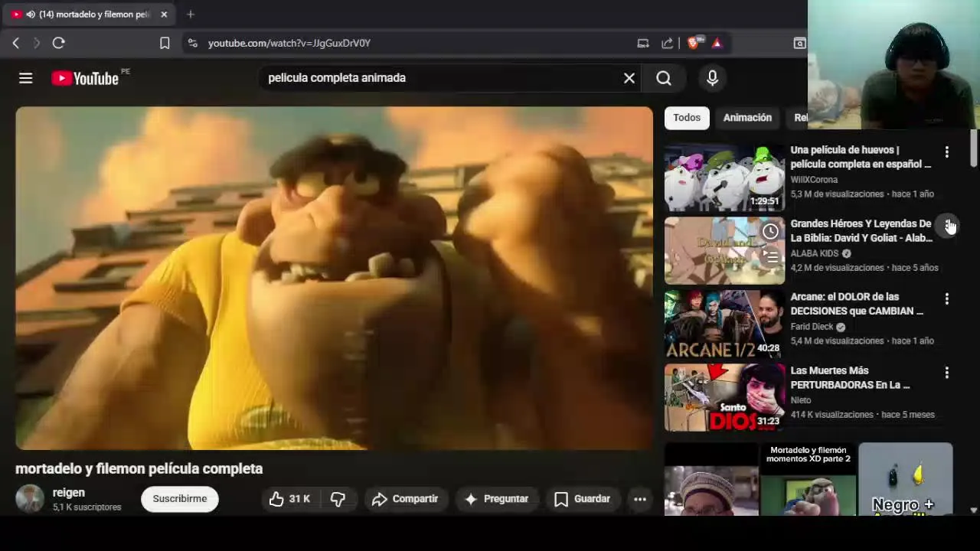Image resolution: width=980 pixels, height=551 pixels.
Task: Dislike the video
Action: point(338,499)
